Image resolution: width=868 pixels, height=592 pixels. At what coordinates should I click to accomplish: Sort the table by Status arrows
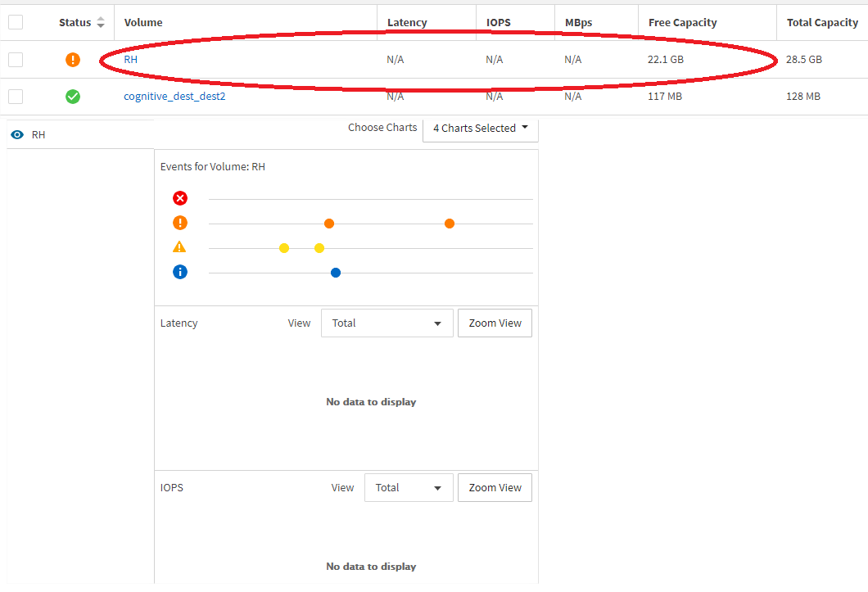coord(100,22)
